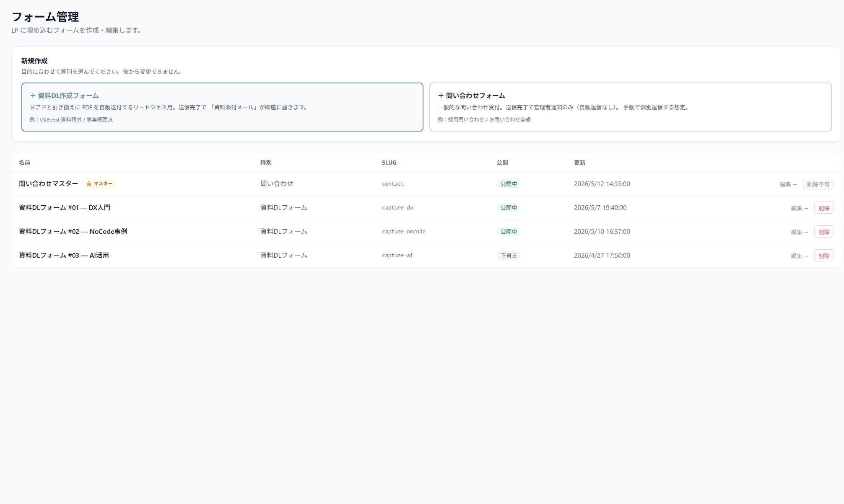The width and height of the screenshot is (844, 504).
Task: Click the 更新 column header
Action: [x=579, y=163]
